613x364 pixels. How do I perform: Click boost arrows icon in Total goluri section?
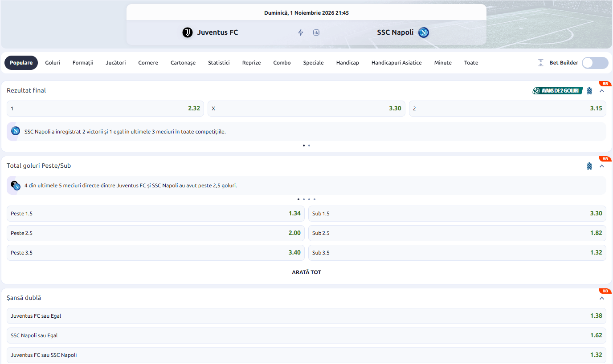tap(589, 166)
